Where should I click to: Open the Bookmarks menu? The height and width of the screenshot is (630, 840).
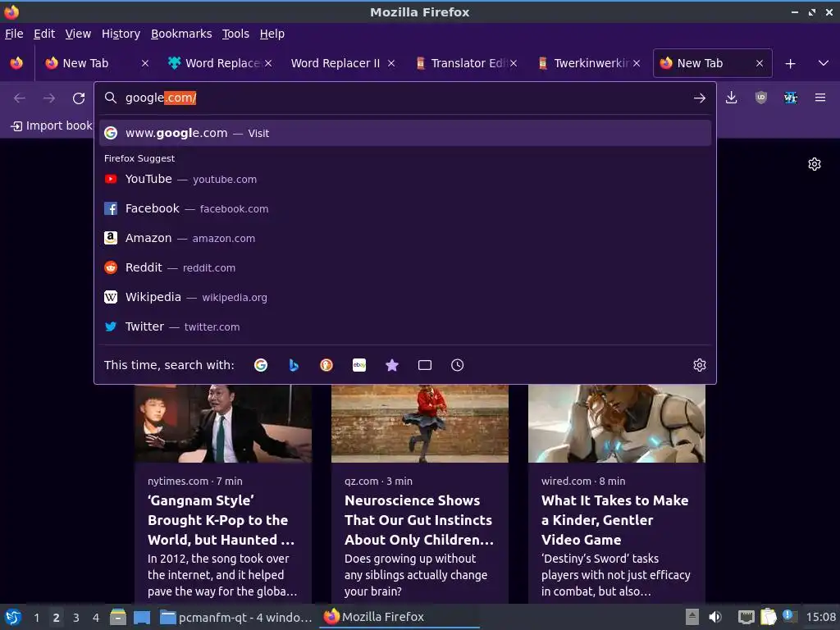coord(181,34)
